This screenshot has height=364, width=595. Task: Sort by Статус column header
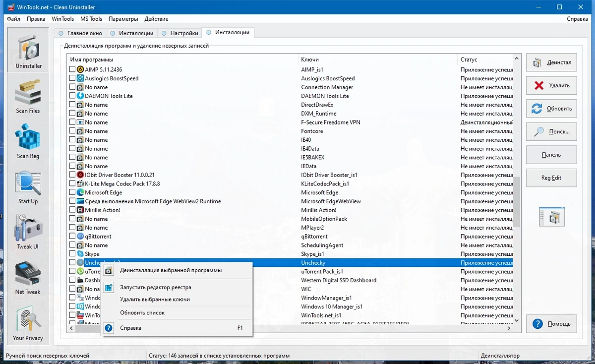click(x=485, y=60)
